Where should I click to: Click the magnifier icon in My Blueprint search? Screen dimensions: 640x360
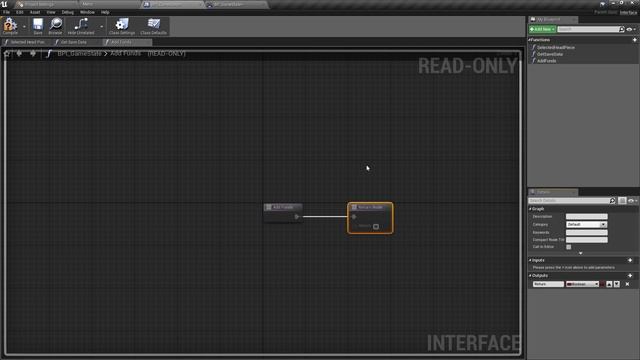pyautogui.click(x=622, y=29)
